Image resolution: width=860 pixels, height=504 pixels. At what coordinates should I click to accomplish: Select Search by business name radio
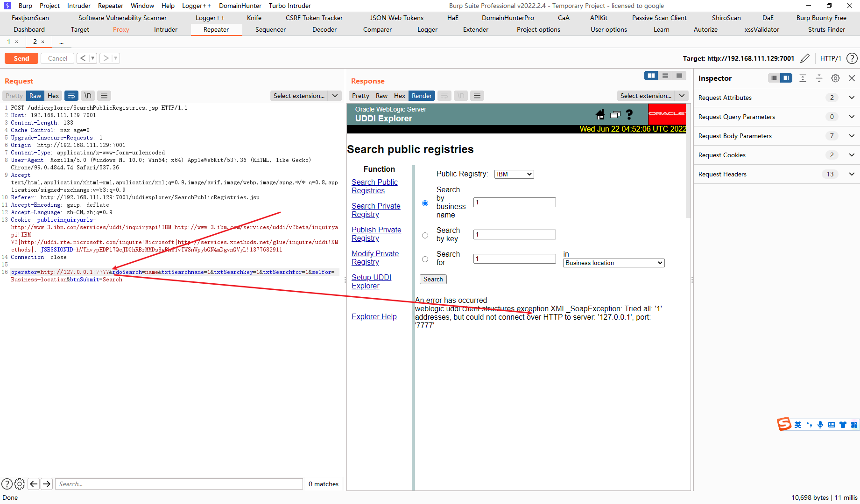coord(425,203)
